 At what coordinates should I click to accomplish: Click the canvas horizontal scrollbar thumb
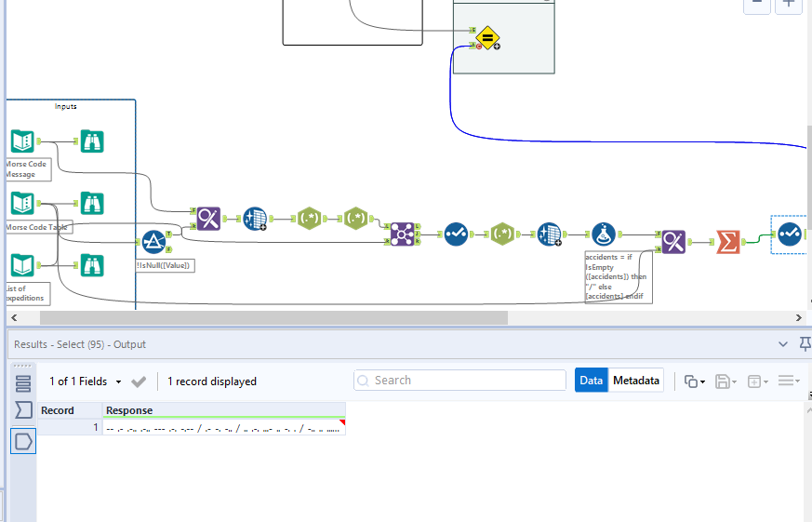tap(273, 317)
